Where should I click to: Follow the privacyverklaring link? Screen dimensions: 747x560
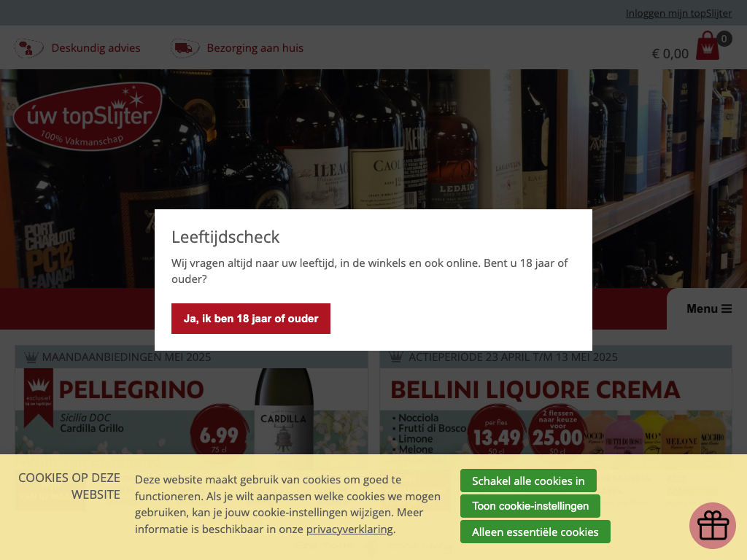point(349,529)
